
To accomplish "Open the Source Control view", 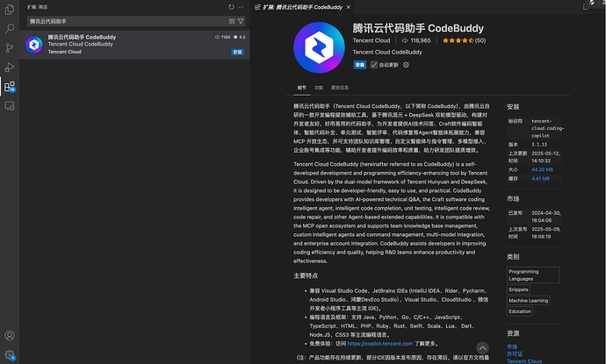I will click(x=10, y=48).
